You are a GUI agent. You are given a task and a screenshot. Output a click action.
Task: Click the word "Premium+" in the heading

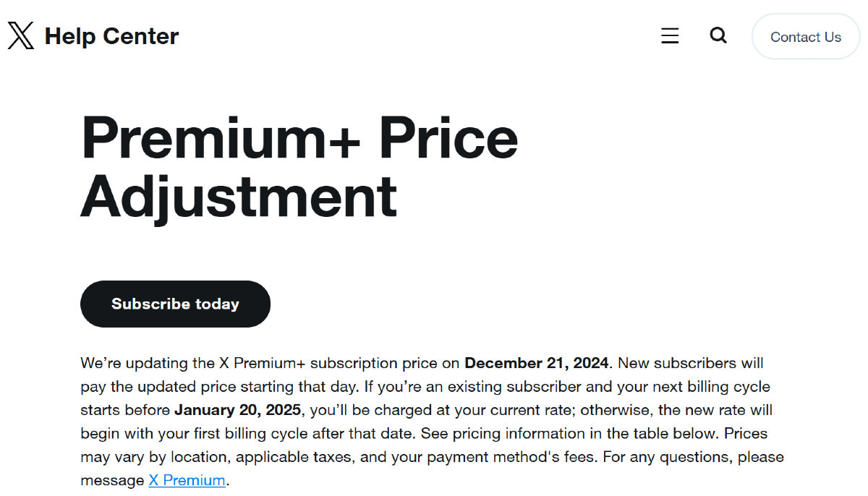click(221, 137)
